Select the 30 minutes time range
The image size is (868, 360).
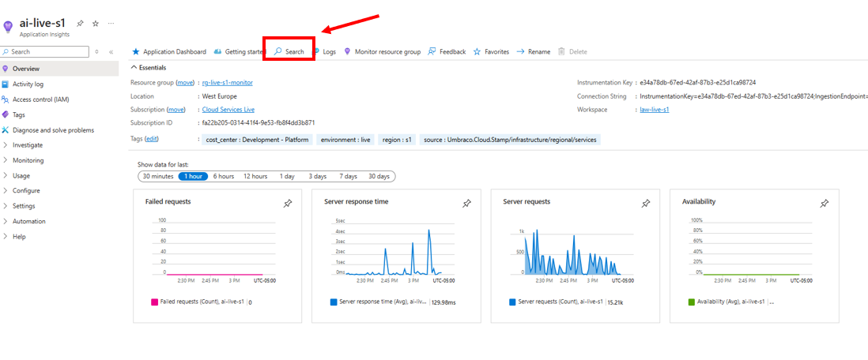(x=157, y=176)
